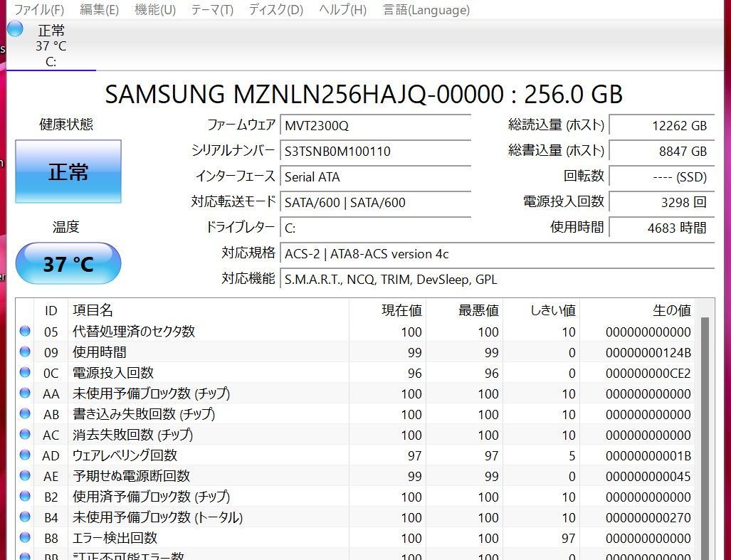731x560 pixels.
Task: Click the blue dot next to 使用時間 attribute 09
Action: coord(24,352)
